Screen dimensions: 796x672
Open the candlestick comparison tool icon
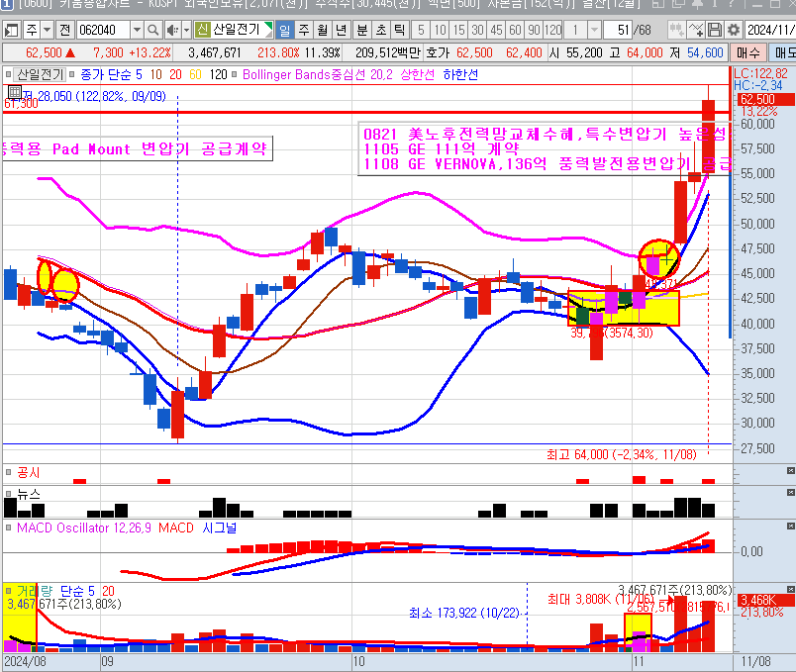pos(676,30)
